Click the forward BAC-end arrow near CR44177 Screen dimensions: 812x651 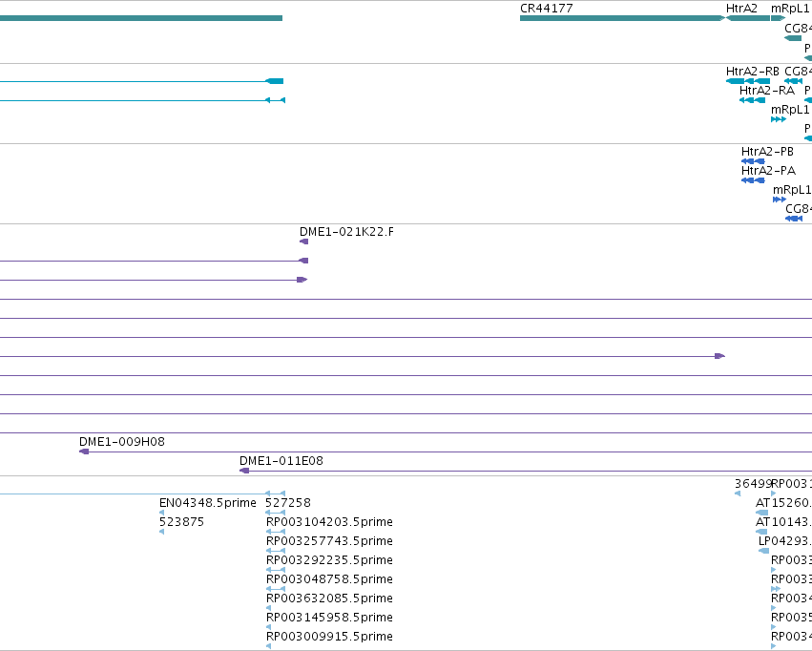719,356
